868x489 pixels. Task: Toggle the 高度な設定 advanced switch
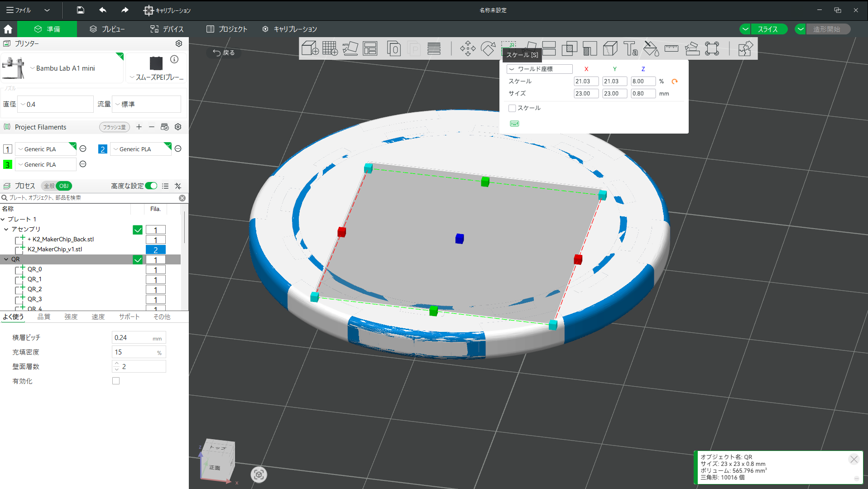pos(151,186)
